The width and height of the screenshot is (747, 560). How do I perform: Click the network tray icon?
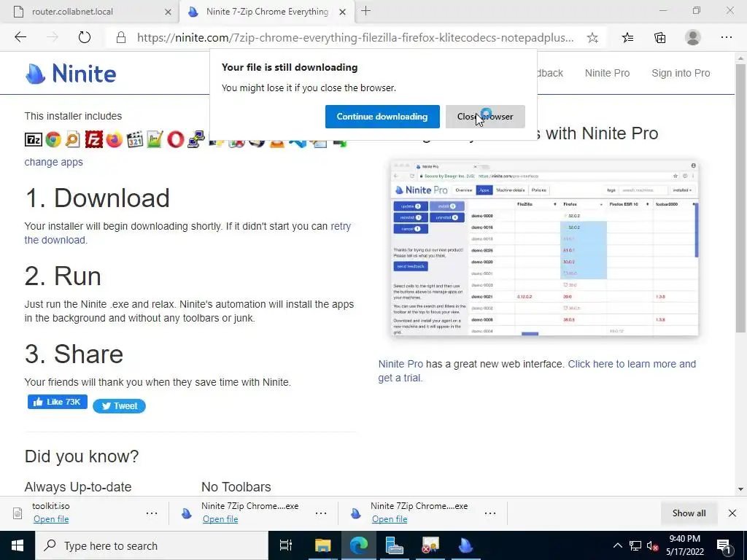click(635, 545)
